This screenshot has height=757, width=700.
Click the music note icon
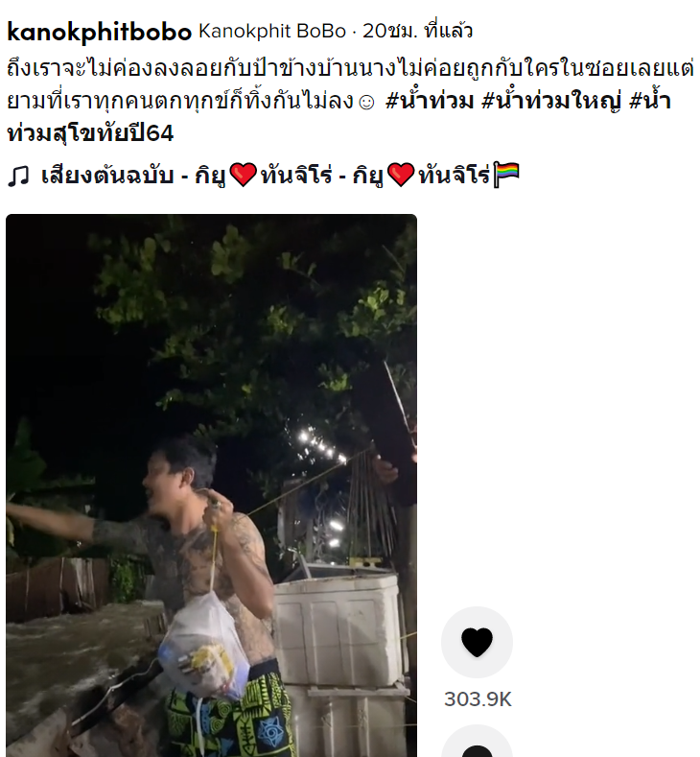(19, 176)
